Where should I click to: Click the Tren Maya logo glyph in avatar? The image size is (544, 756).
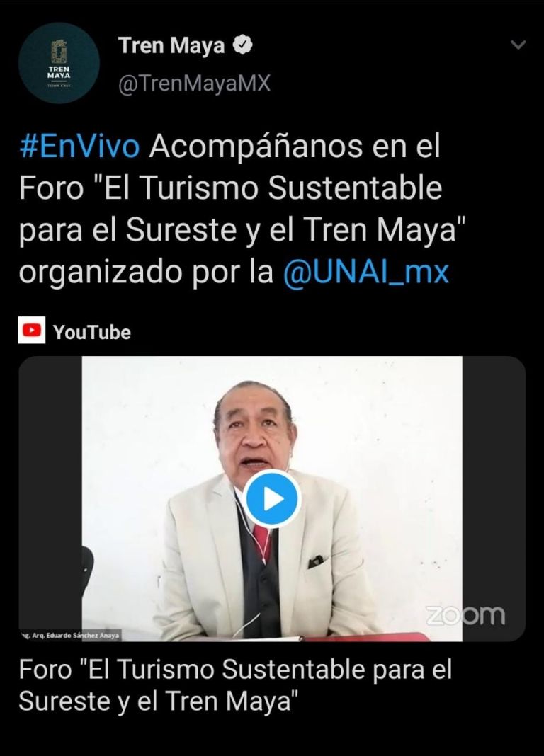pyautogui.click(x=59, y=52)
